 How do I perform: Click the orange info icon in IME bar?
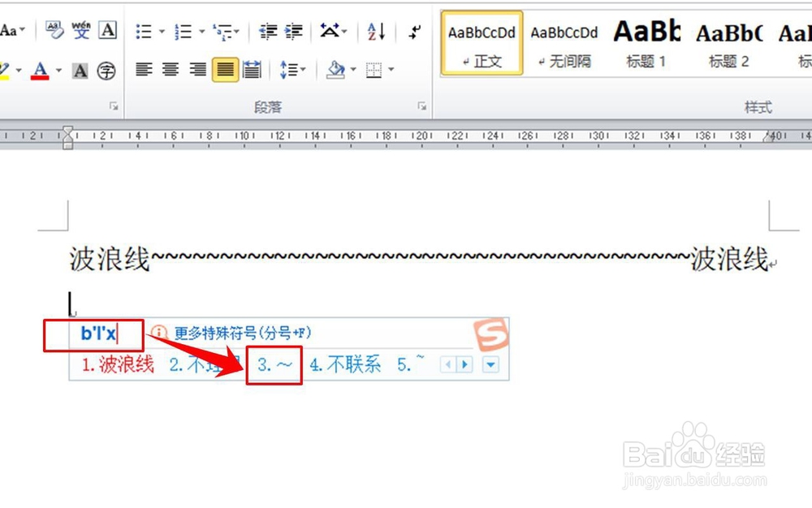(159, 333)
